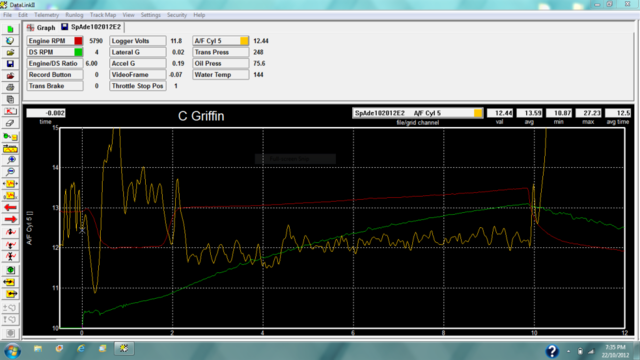Open the A/F Cyl 5 channel selector above graph
The width and height of the screenshot is (640, 360).
(418, 113)
